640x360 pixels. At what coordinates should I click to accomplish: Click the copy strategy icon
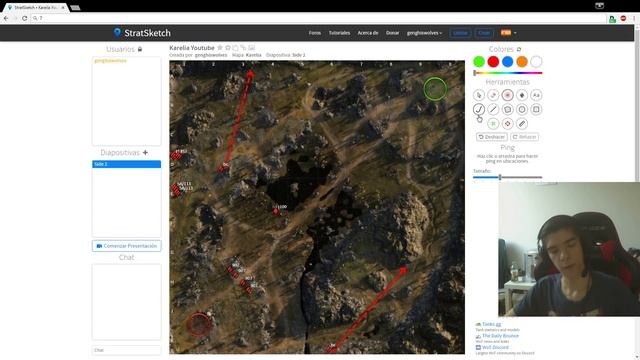click(236, 48)
